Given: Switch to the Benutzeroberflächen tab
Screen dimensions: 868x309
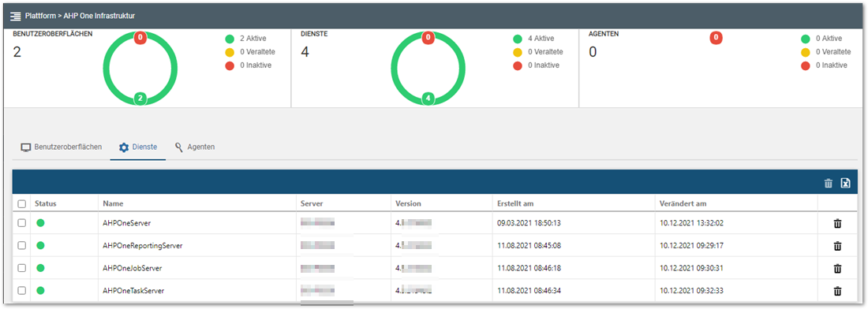Looking at the screenshot, I should pos(61,147).
